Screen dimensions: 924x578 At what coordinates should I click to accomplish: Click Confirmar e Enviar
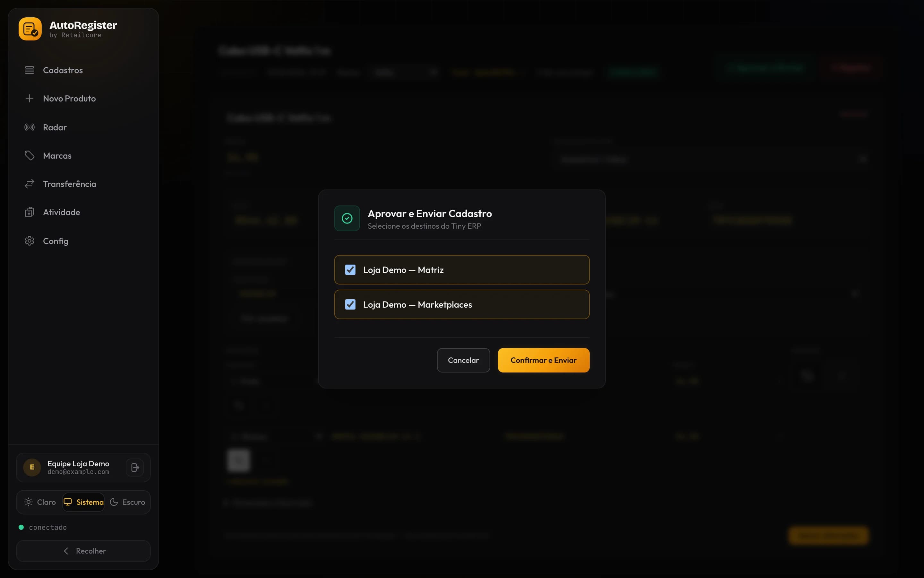coord(543,360)
